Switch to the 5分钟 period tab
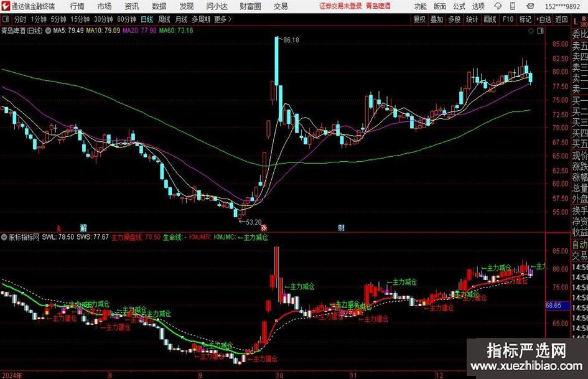The height and width of the screenshot is (379, 588). click(58, 19)
